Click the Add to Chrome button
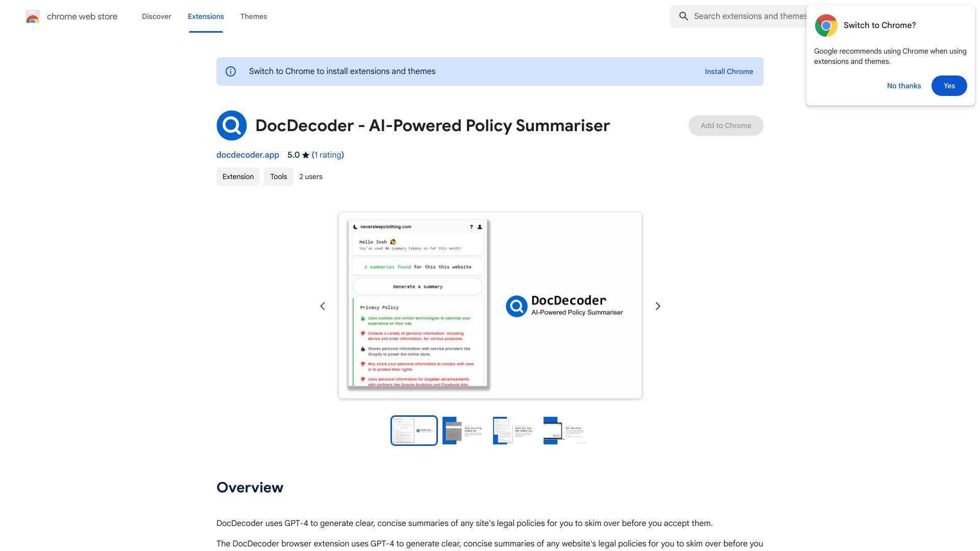This screenshot has width=980, height=551. 726,125
